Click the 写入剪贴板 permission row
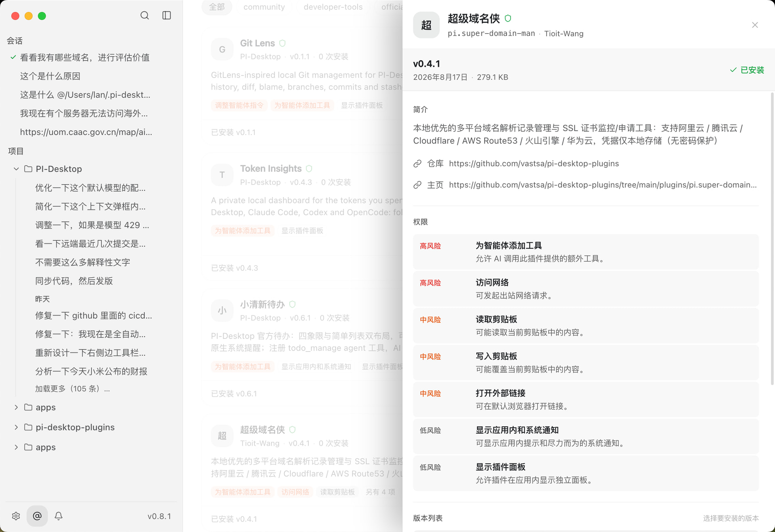 pos(586,362)
